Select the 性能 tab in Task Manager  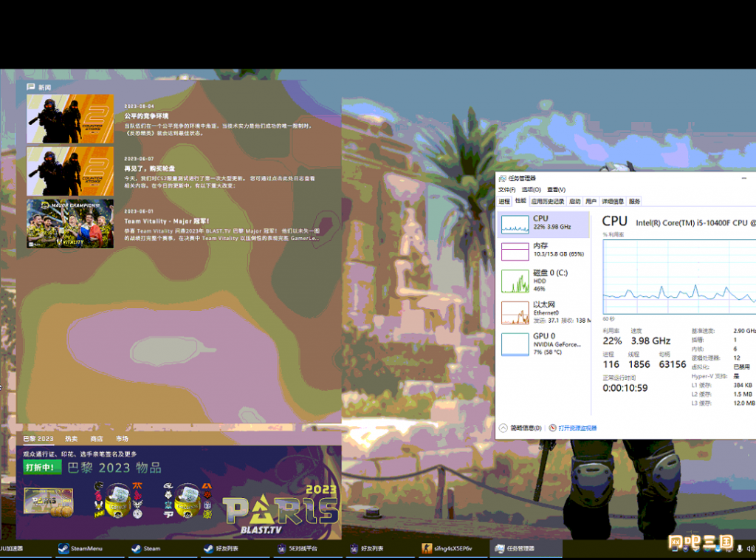520,201
